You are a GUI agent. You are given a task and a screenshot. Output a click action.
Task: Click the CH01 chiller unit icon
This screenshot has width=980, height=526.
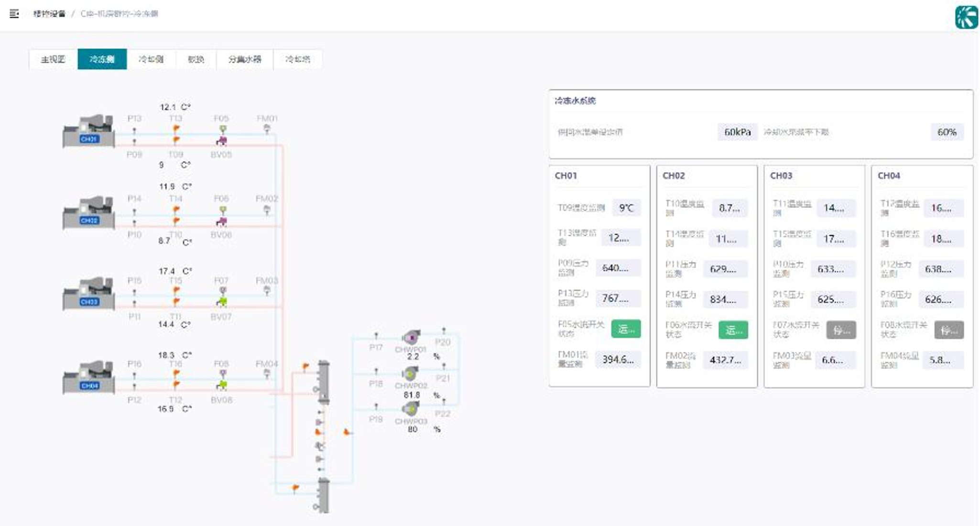pyautogui.click(x=89, y=131)
